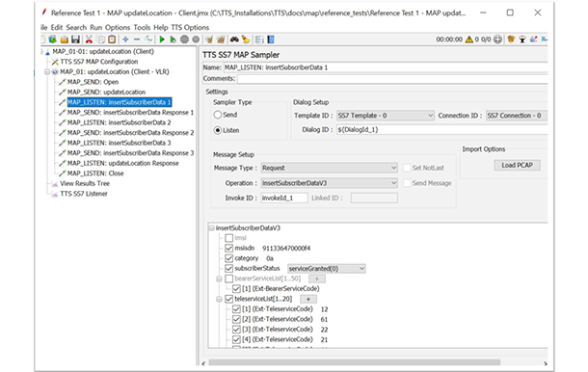This screenshot has width=588, height=372.
Task: Select the Listen sampler type radio
Action: [x=218, y=130]
